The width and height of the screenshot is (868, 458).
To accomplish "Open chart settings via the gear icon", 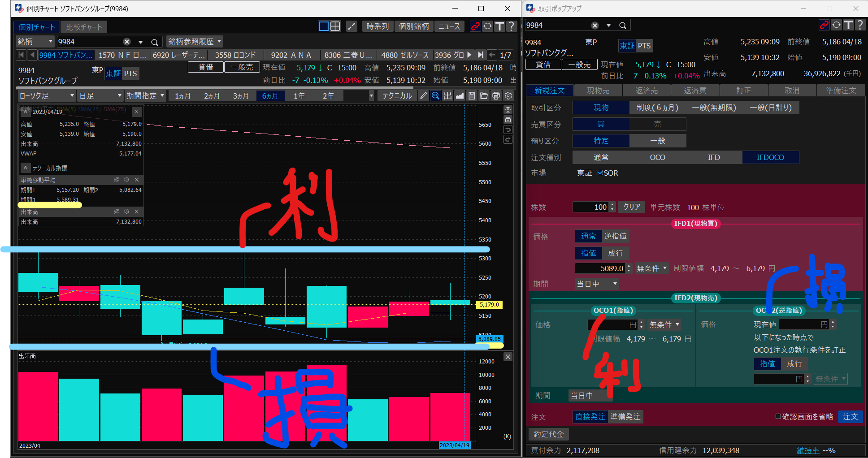I will coord(508,95).
